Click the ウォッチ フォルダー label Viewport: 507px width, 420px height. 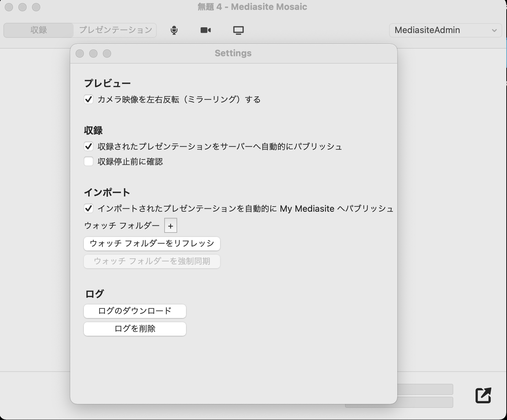click(x=122, y=226)
